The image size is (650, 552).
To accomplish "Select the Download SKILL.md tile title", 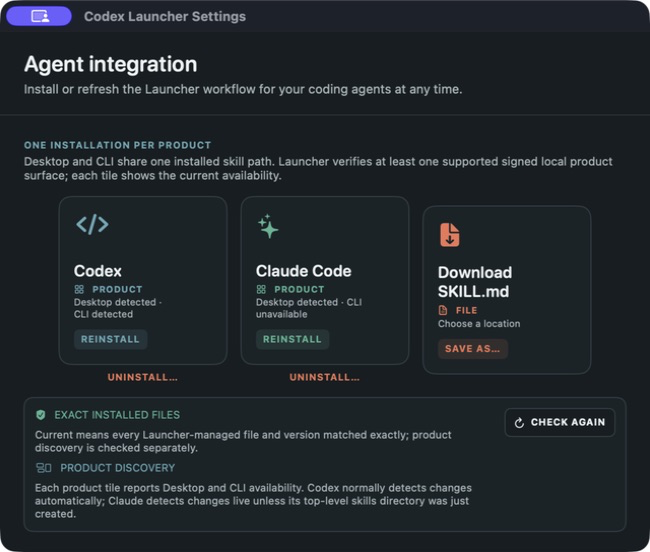I will click(475, 282).
